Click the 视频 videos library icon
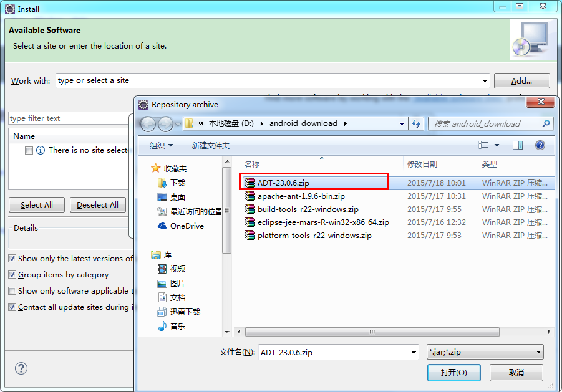This screenshot has height=392, width=562. [162, 269]
